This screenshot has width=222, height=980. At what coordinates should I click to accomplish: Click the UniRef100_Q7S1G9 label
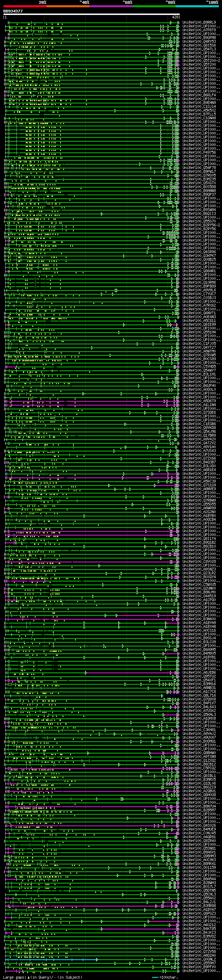(x=199, y=485)
